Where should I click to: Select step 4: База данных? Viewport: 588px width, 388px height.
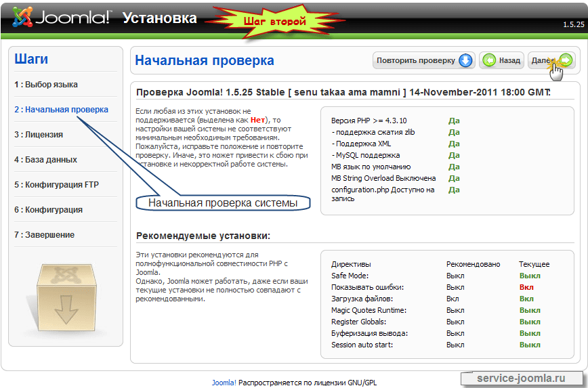point(46,160)
